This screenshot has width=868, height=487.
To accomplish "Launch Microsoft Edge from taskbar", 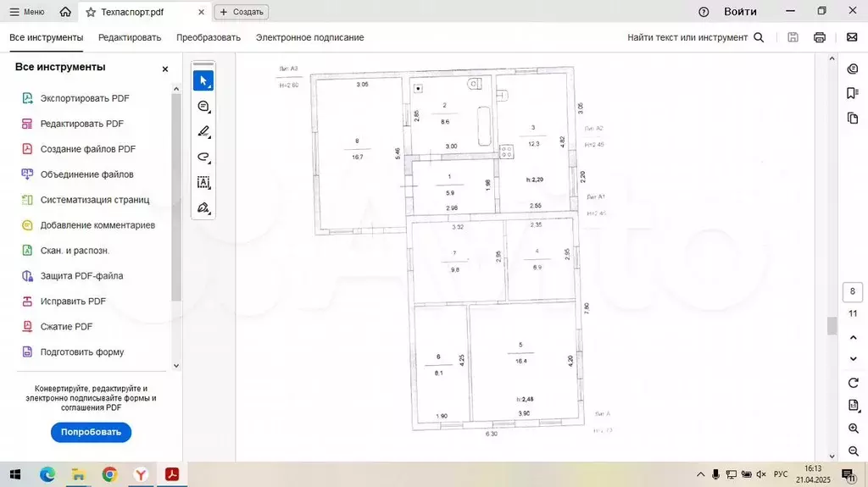I will pos(47,474).
